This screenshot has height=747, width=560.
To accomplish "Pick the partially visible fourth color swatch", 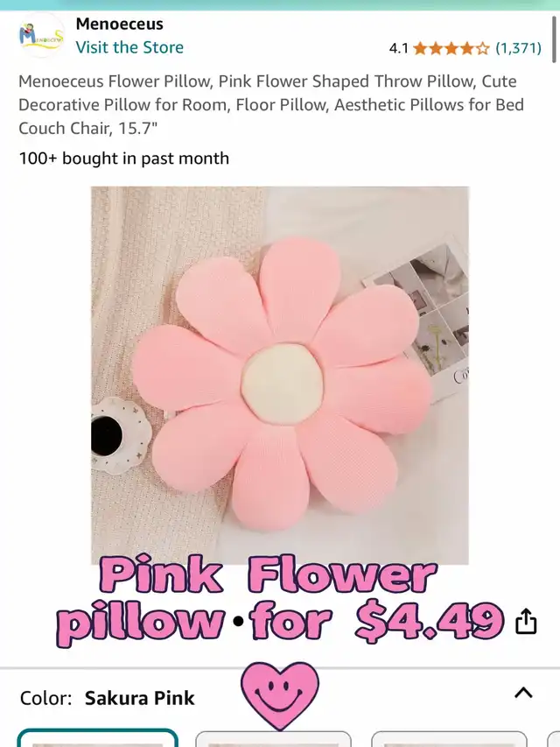I will tap(554, 739).
